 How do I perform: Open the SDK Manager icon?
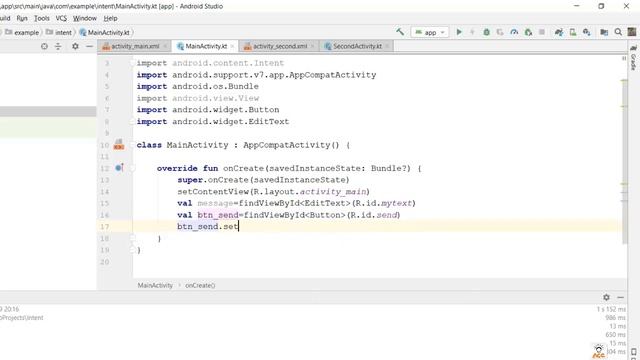(x=587, y=32)
